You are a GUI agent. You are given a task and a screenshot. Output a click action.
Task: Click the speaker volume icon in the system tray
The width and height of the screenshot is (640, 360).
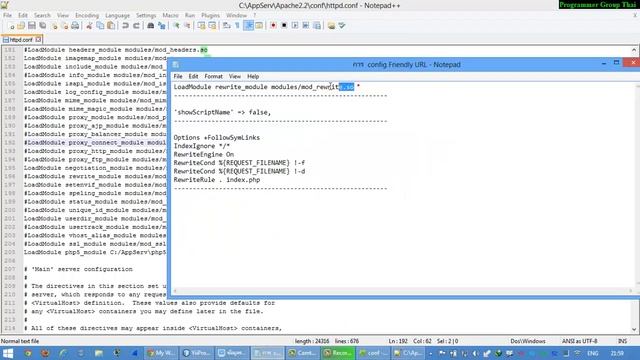click(x=476, y=353)
